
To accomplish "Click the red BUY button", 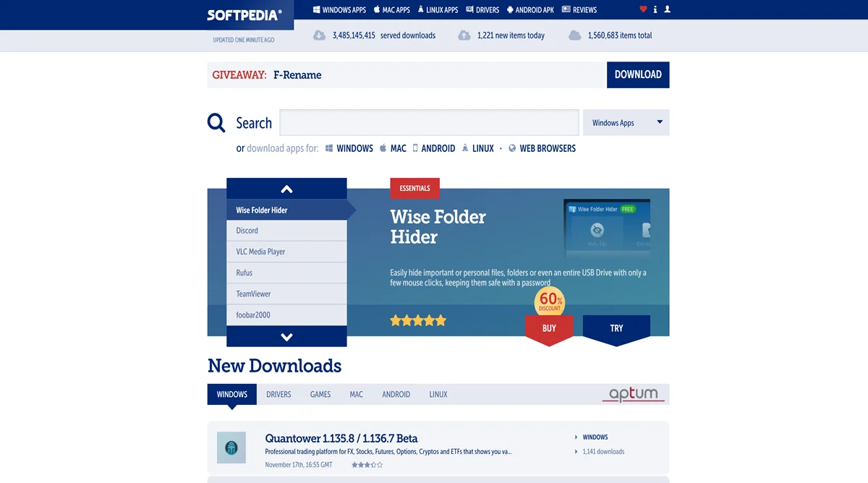I will pos(549,328).
